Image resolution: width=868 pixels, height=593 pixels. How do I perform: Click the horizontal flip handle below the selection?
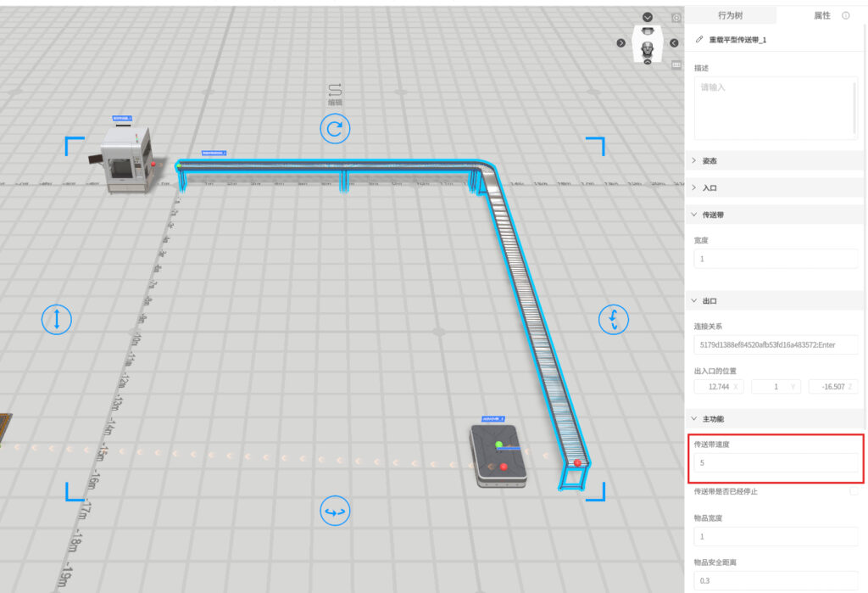[x=335, y=511]
